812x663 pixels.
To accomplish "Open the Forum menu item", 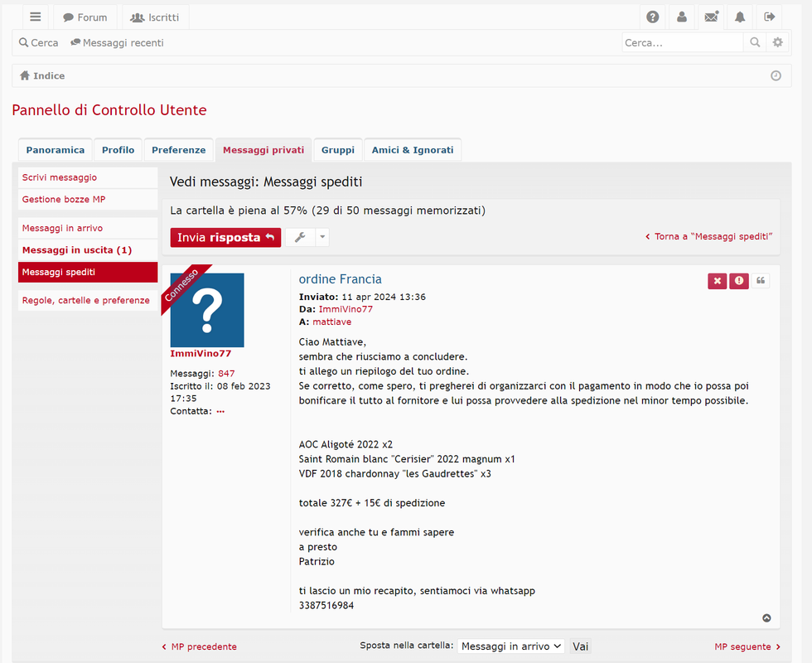I will point(85,17).
